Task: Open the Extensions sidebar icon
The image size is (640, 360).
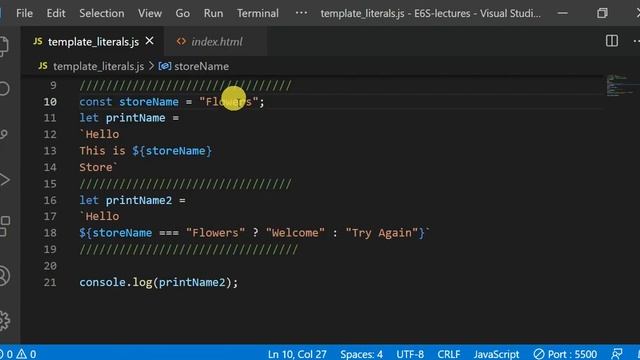Action: pyautogui.click(x=4, y=226)
